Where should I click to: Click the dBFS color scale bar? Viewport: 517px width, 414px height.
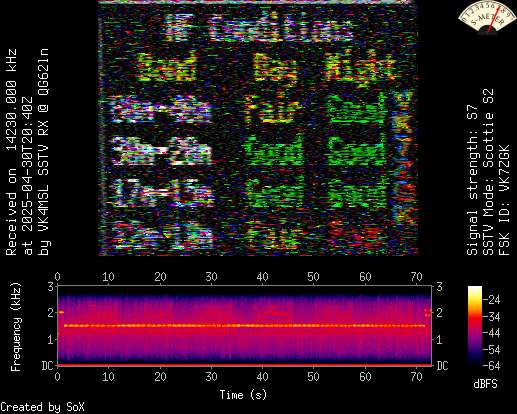pos(475,326)
